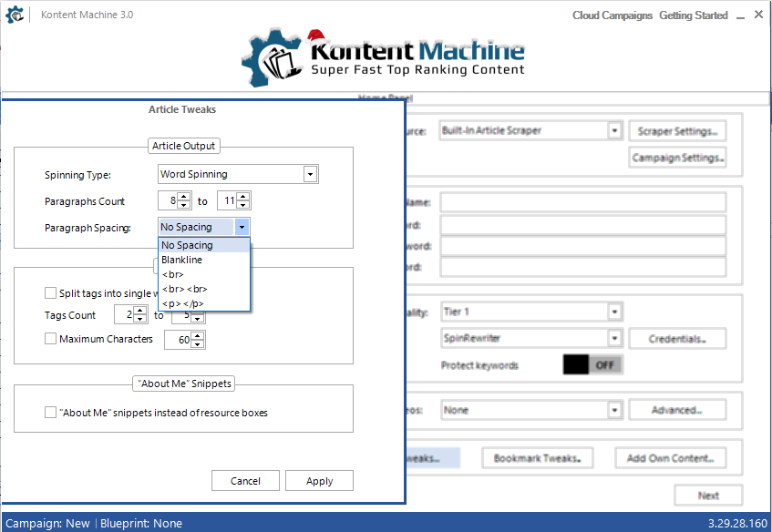Collapse Paragraph Spacing dropdown arrow
772x532 pixels.
point(242,227)
